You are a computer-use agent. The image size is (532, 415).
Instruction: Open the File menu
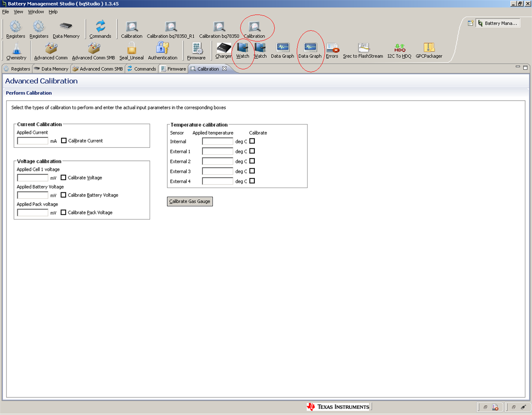click(6, 12)
